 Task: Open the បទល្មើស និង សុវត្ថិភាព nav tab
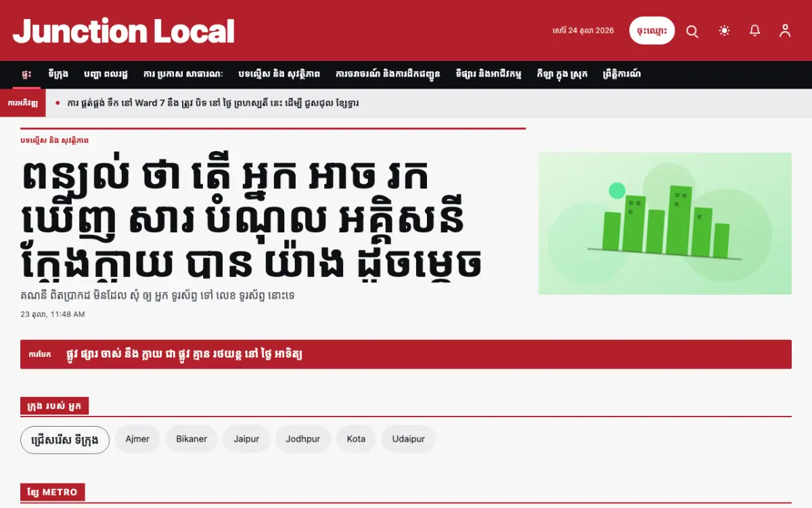[x=279, y=74]
